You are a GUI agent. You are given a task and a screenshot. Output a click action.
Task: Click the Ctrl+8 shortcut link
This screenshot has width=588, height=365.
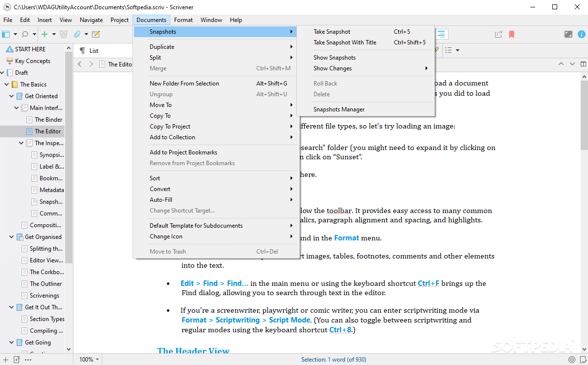(x=340, y=330)
